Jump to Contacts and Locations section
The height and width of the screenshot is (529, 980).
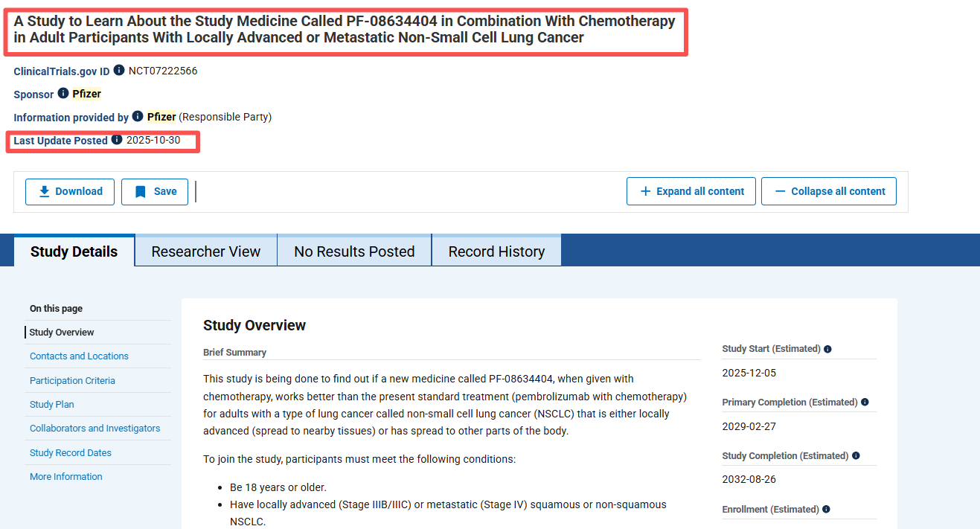79,356
